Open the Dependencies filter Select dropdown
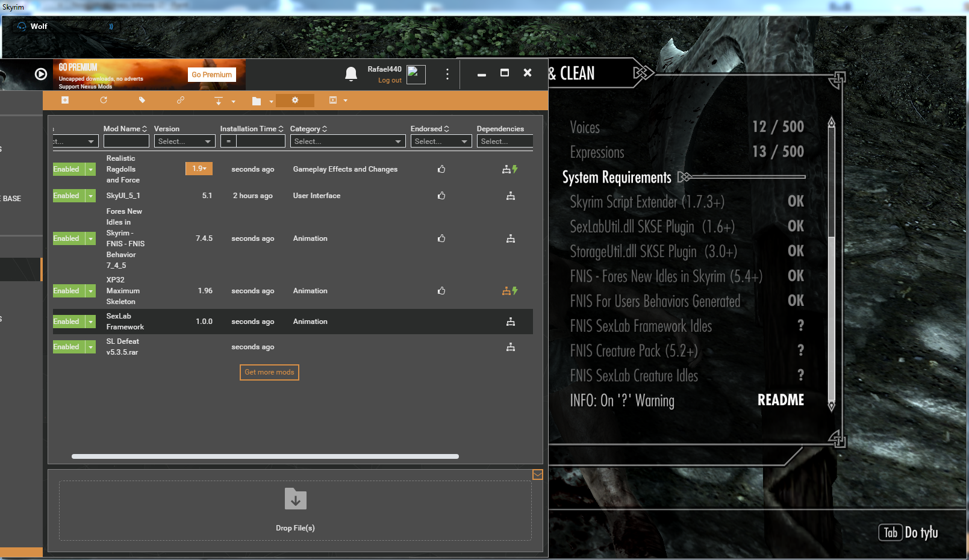This screenshot has height=560, width=969. click(x=505, y=142)
